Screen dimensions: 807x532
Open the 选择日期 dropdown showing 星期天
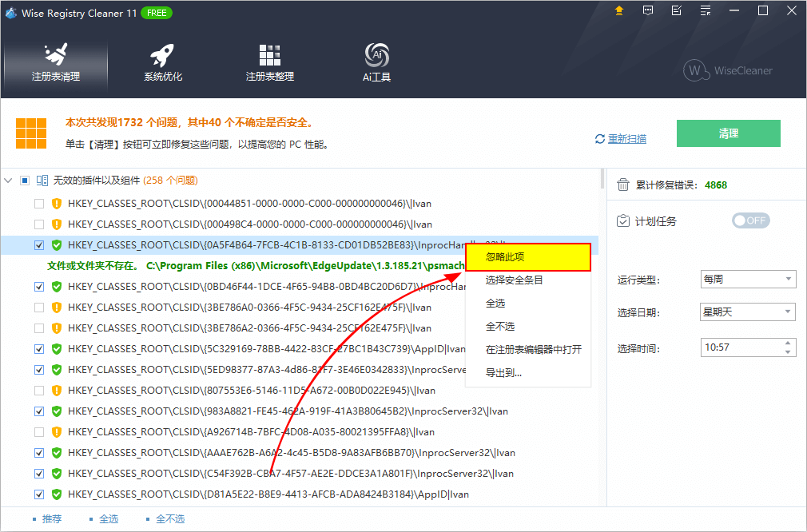748,312
